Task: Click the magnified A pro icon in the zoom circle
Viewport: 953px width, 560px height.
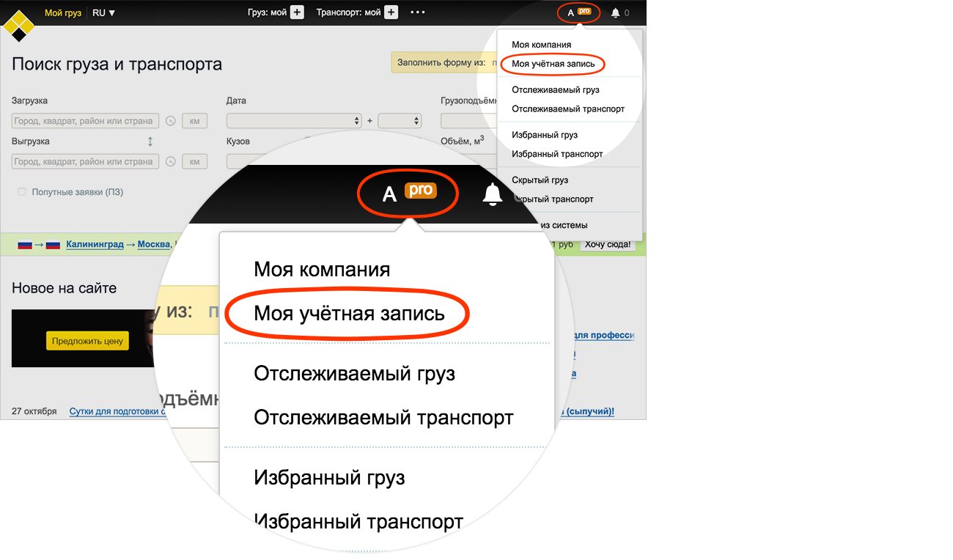Action: pyautogui.click(x=408, y=194)
